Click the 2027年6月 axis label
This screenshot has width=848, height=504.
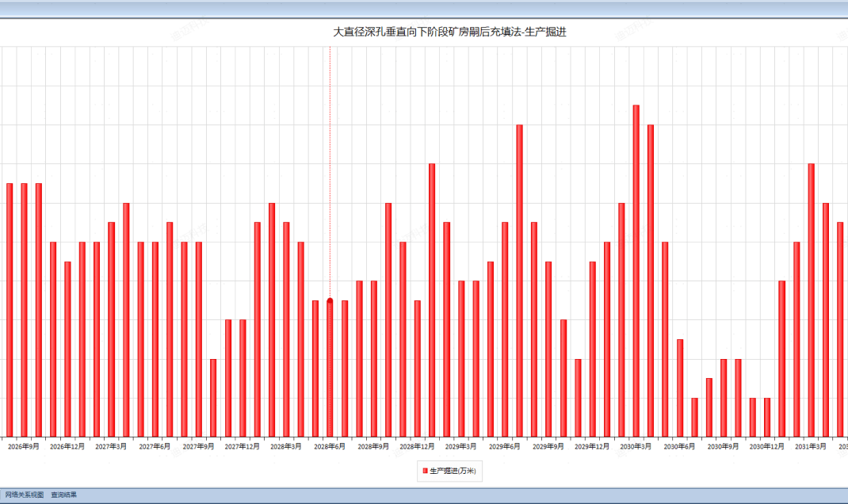[x=155, y=447]
